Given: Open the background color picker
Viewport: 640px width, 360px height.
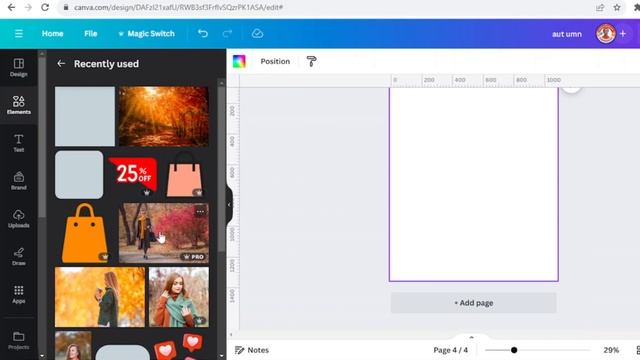Looking at the screenshot, I should [239, 61].
